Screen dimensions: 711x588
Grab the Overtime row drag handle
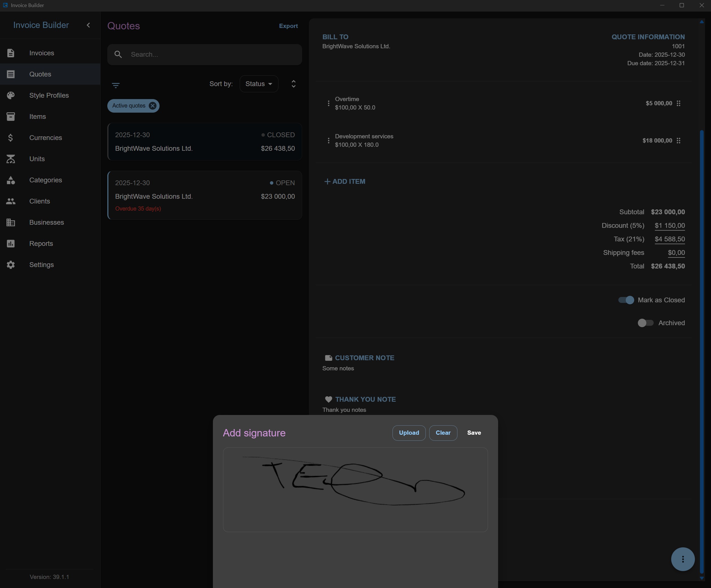tap(679, 103)
